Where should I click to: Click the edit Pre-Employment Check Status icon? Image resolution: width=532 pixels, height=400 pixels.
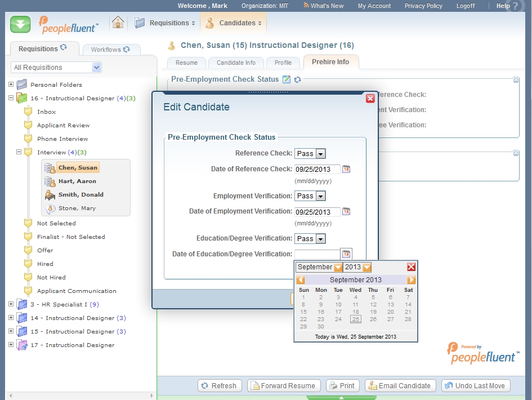click(x=287, y=79)
